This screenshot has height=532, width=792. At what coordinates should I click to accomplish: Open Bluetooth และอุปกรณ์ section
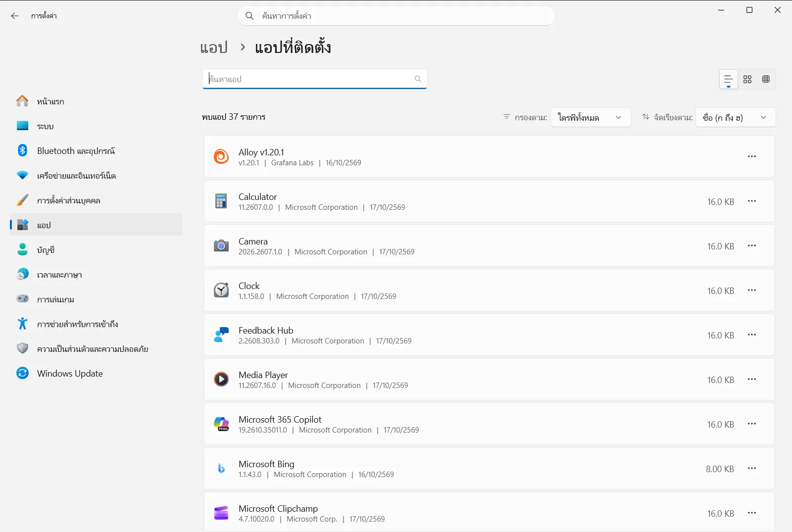point(97,151)
